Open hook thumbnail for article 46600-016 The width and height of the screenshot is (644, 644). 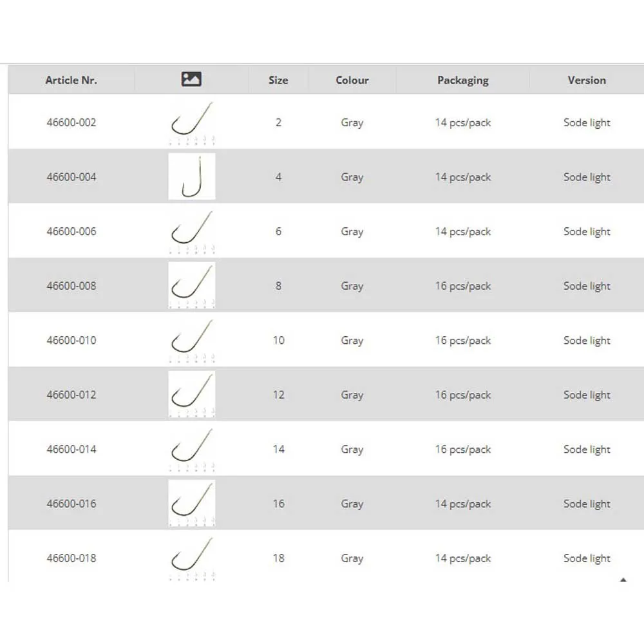click(192, 504)
